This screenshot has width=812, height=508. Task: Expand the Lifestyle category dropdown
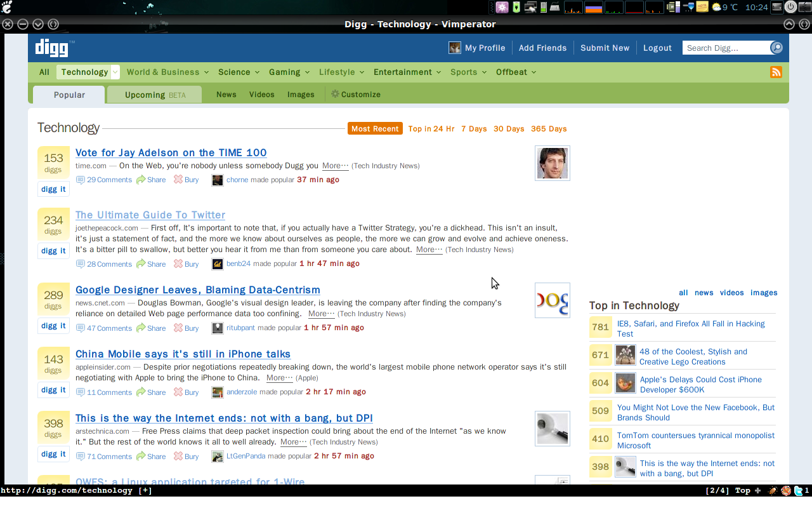pyautogui.click(x=361, y=72)
